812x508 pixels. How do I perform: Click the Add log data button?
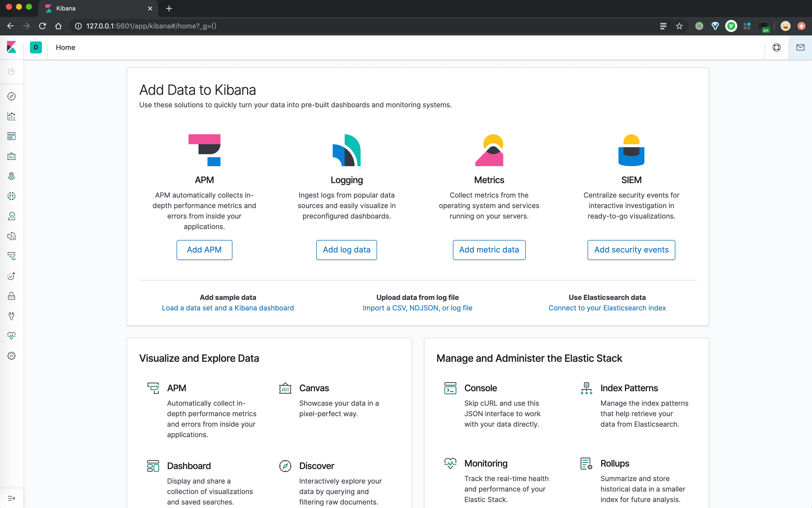tap(347, 250)
